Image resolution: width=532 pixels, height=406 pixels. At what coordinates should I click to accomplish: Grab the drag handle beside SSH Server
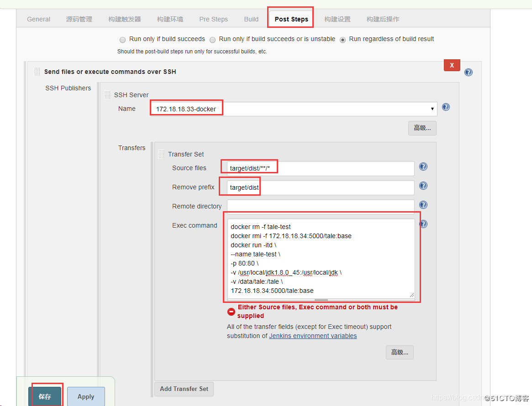(x=107, y=95)
